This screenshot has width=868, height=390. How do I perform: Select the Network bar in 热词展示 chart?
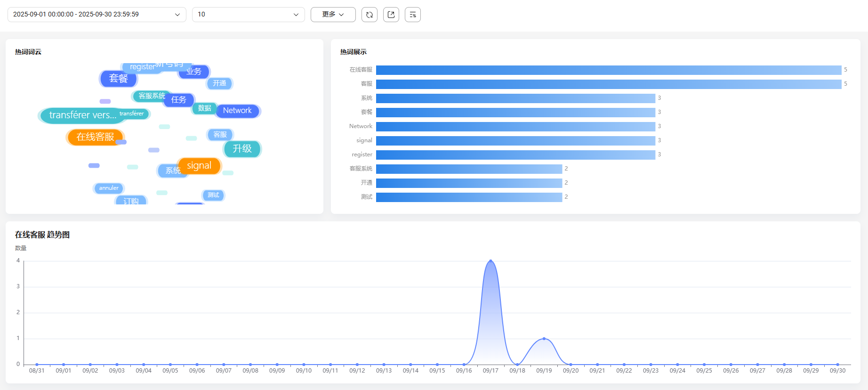(x=515, y=127)
